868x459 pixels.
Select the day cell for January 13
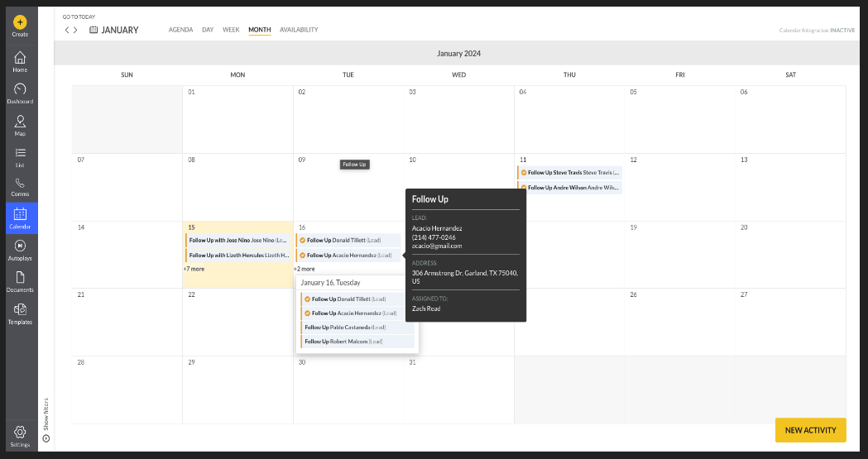click(x=790, y=187)
